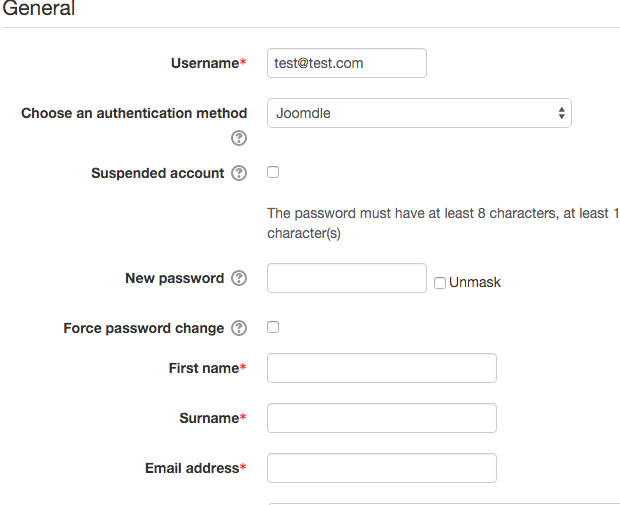Click the First name text box
Image resolution: width=620 pixels, height=505 pixels.
coord(382,368)
